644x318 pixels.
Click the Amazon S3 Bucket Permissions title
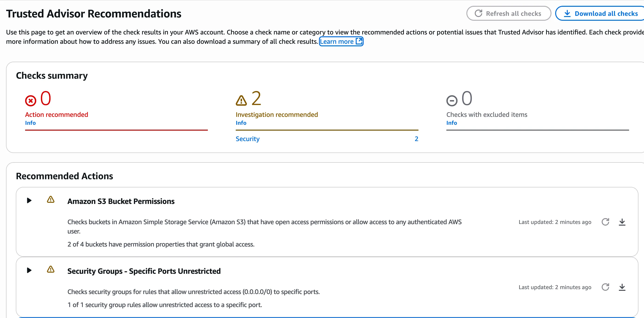(121, 201)
